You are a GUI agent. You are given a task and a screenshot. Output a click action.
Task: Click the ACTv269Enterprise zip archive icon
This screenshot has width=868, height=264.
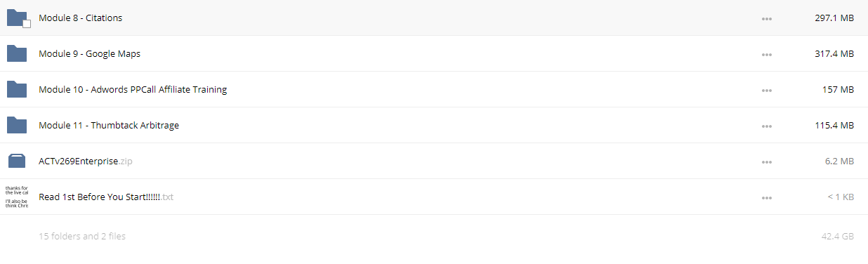17,161
